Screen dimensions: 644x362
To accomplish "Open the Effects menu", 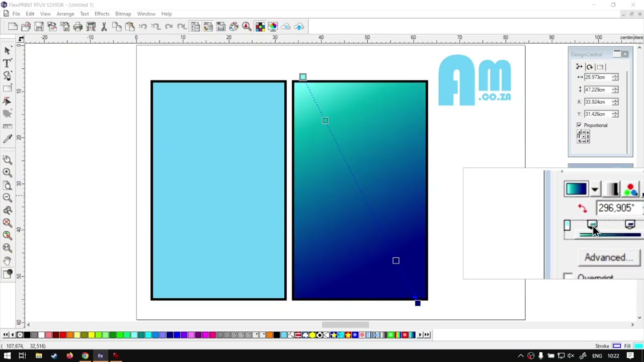I will pos(102,14).
